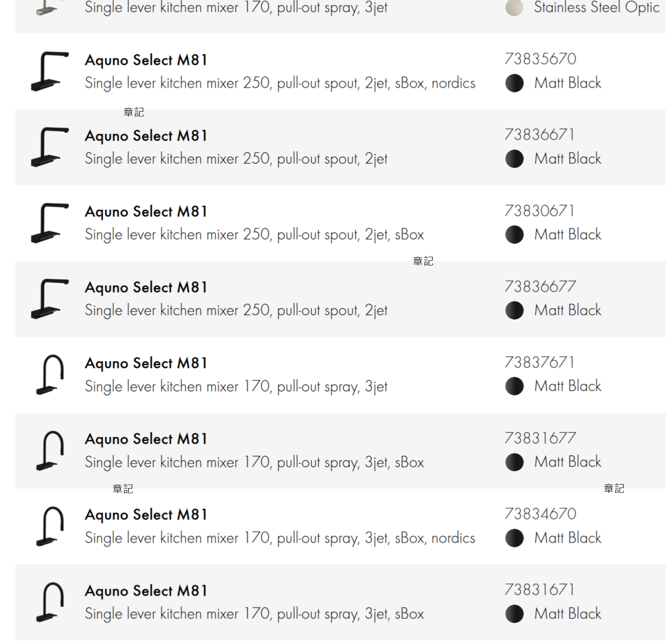
Task: Select the Matt Black label under 73836677
Action: (567, 310)
